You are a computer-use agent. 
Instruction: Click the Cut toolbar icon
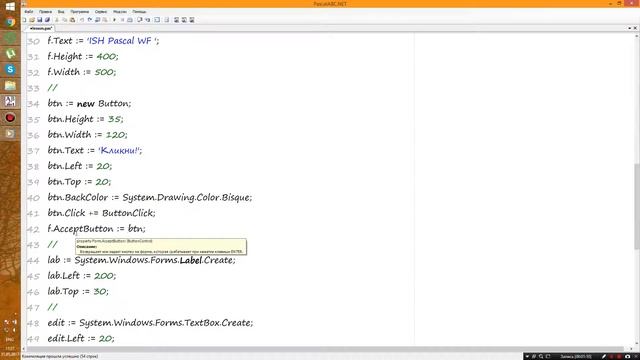point(57,20)
